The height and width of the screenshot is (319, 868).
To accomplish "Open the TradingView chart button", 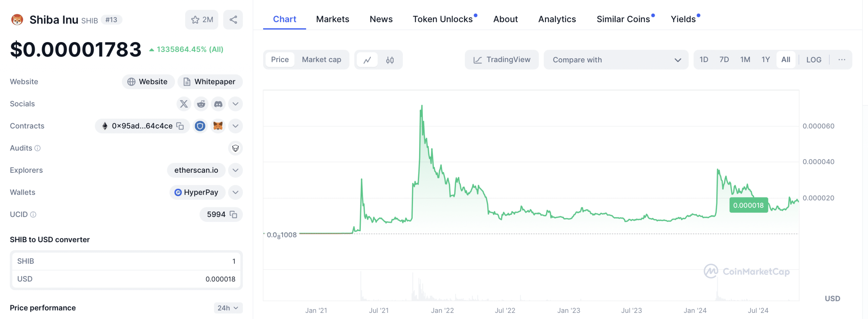I will pyautogui.click(x=501, y=60).
